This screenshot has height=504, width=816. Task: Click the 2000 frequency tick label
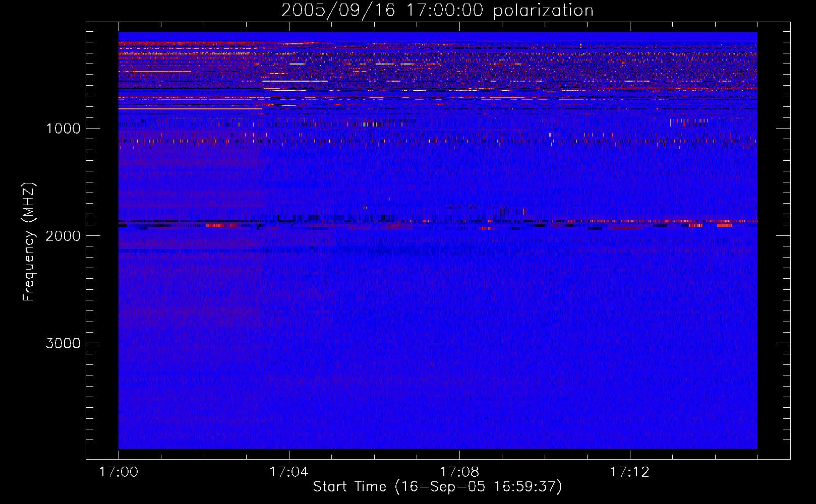[64, 236]
